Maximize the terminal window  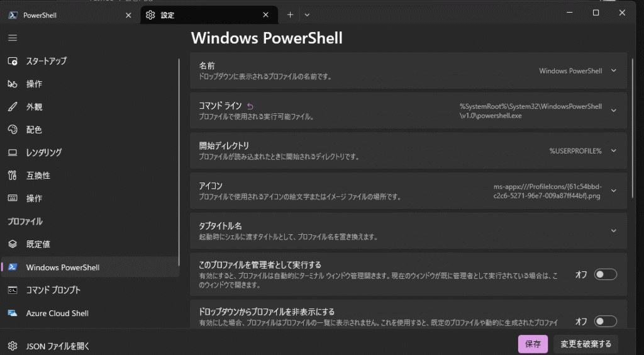(x=596, y=13)
